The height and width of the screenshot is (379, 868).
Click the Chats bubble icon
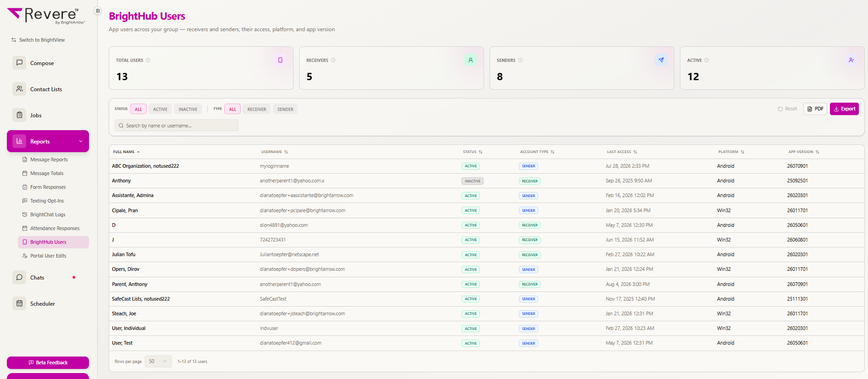click(19, 277)
